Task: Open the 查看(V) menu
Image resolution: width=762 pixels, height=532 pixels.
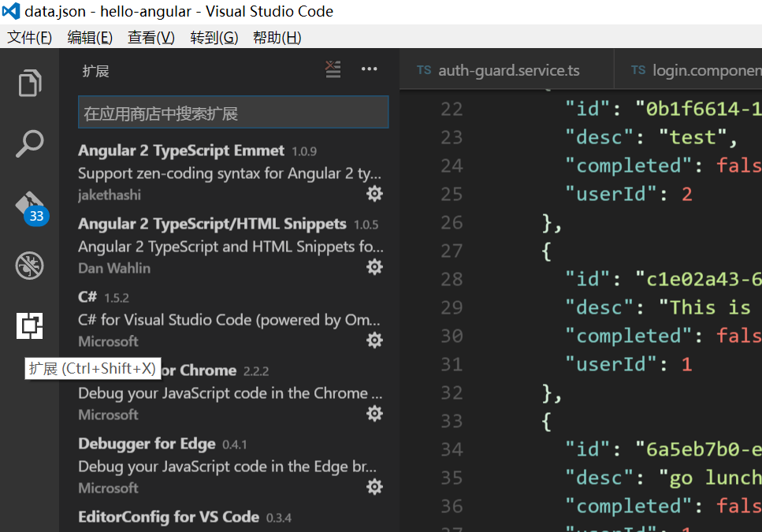Action: 151,37
